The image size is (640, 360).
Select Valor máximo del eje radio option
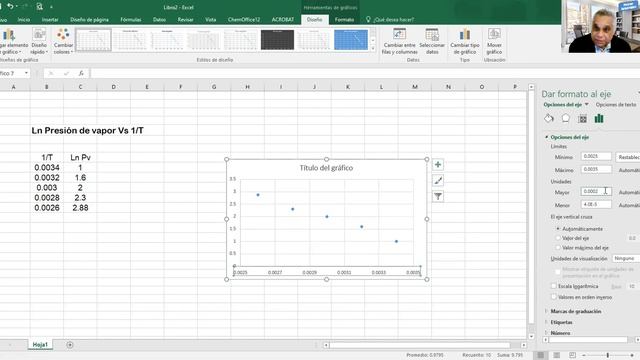558,248
